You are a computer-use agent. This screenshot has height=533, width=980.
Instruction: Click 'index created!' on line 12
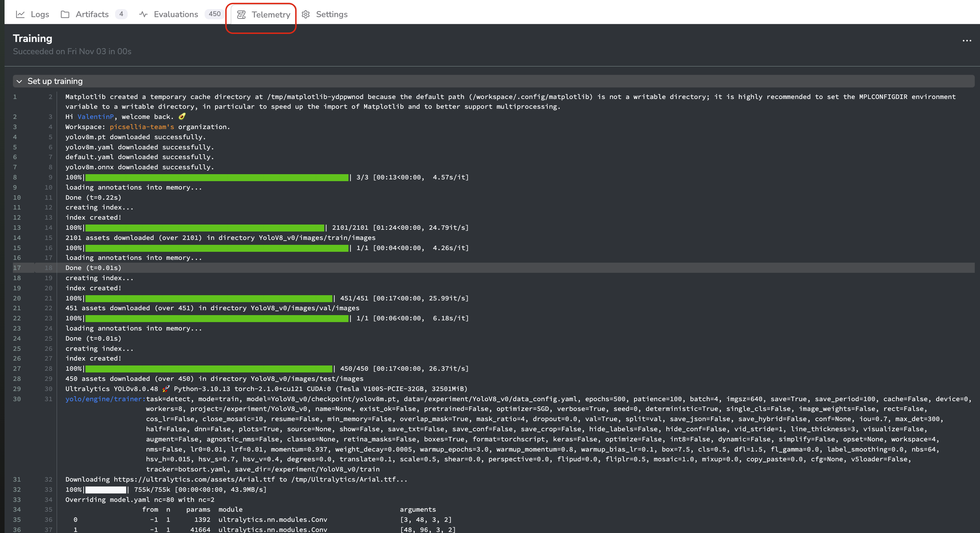tap(93, 218)
